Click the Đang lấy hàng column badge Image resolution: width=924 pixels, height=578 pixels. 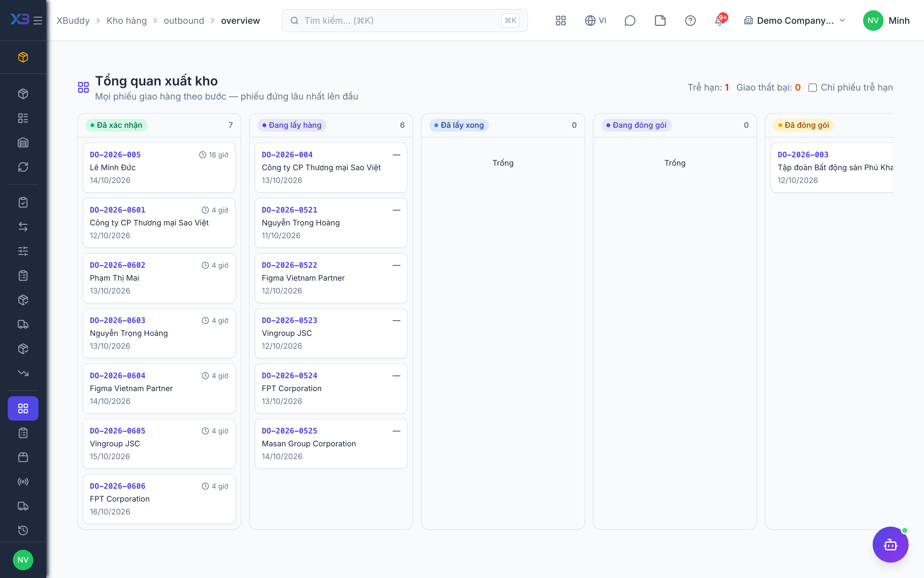click(292, 125)
